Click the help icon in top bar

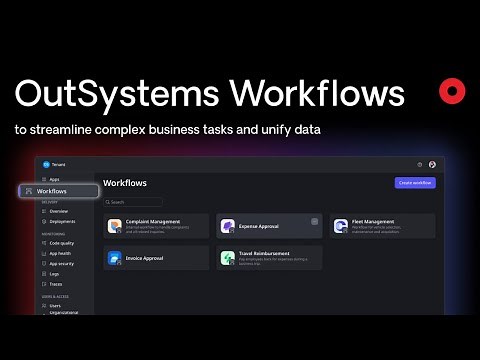(420, 164)
